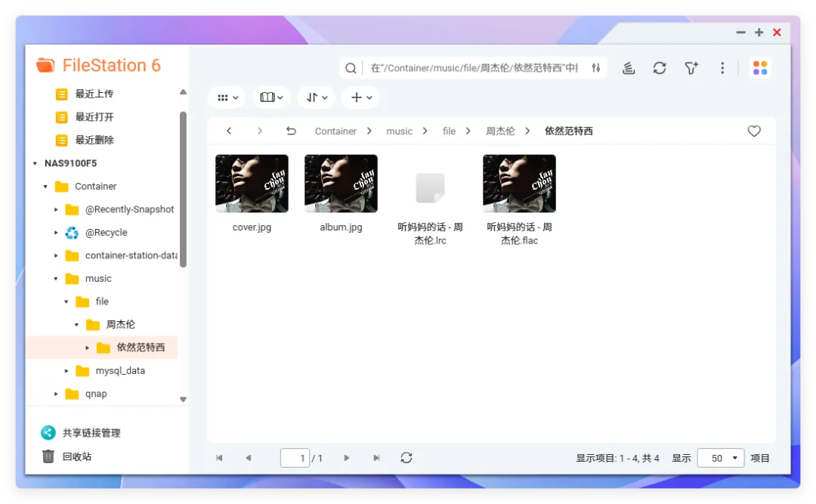Open the colorful app grid icon
The width and height of the screenshot is (816, 504).
[x=760, y=68]
